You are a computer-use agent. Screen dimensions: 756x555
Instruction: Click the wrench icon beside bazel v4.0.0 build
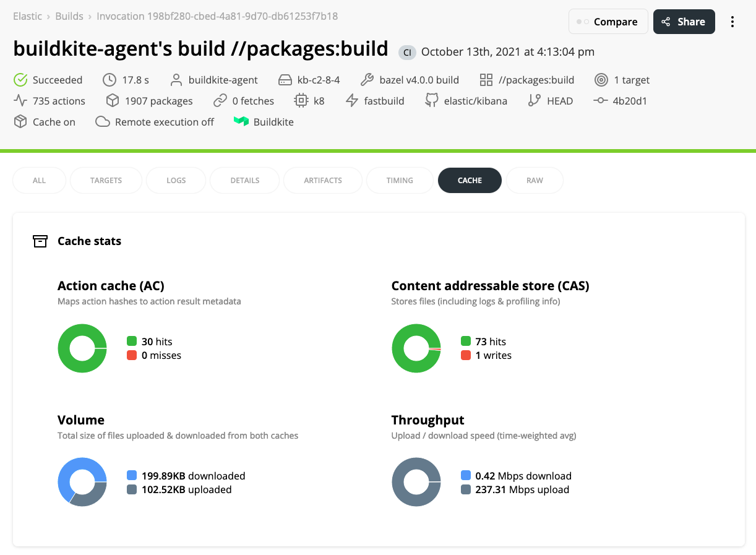[x=367, y=80]
